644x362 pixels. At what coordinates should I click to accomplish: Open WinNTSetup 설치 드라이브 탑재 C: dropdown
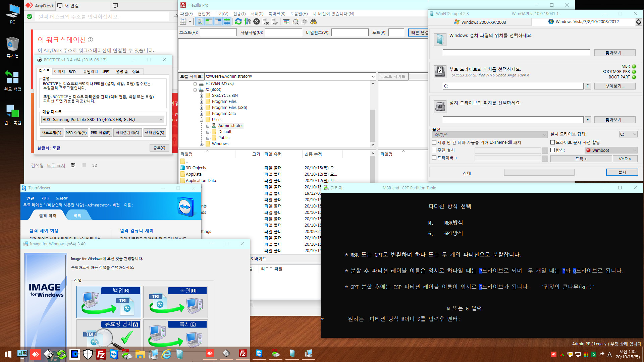(628, 134)
